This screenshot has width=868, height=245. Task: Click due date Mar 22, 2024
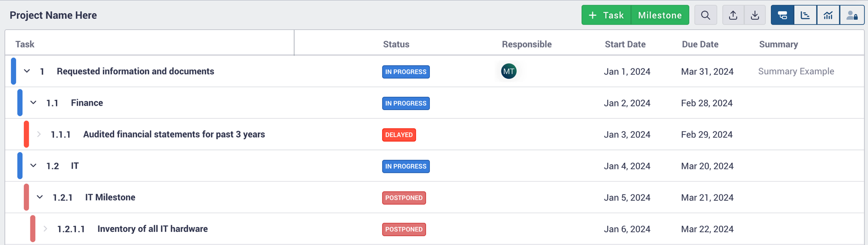[x=707, y=229]
